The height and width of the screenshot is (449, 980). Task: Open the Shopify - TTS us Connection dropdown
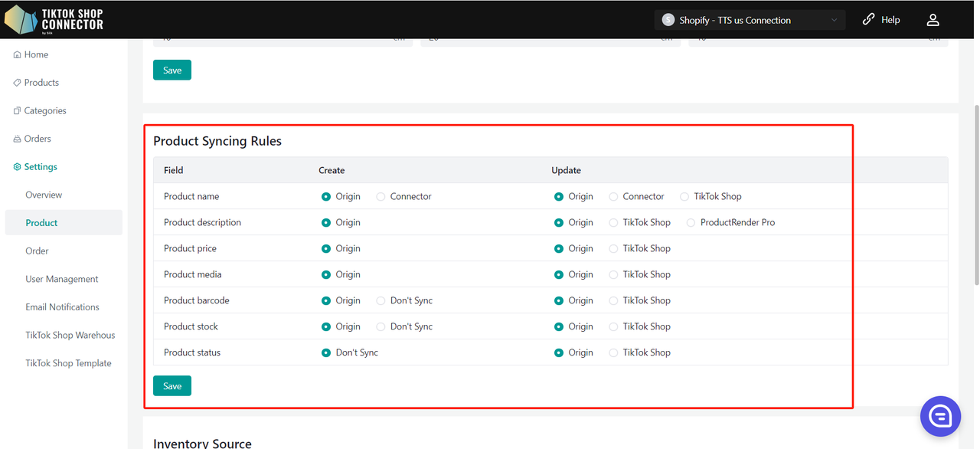750,20
